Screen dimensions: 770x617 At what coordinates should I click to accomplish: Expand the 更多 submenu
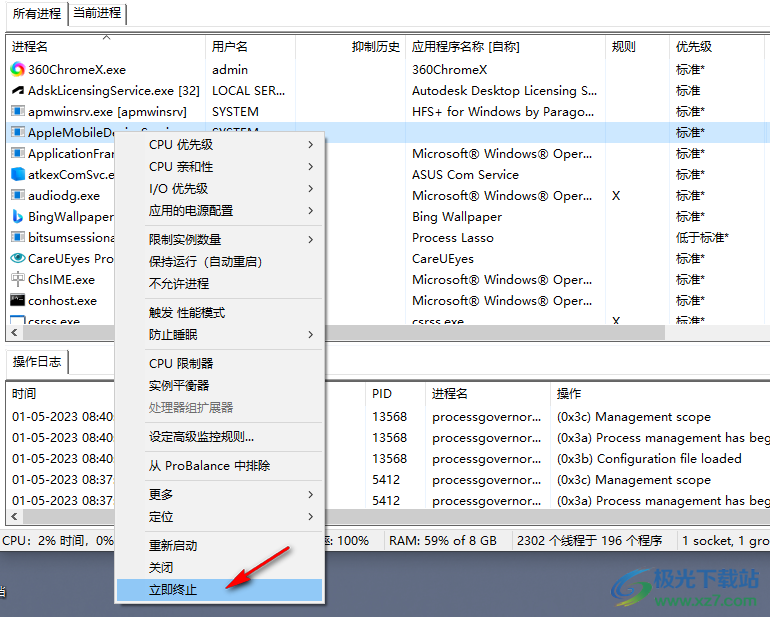point(219,495)
